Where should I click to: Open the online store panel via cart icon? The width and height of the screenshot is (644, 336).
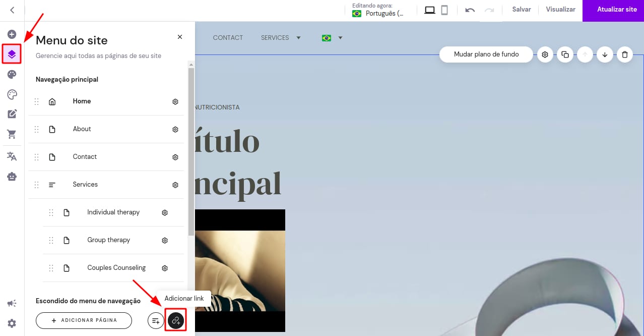click(12, 134)
